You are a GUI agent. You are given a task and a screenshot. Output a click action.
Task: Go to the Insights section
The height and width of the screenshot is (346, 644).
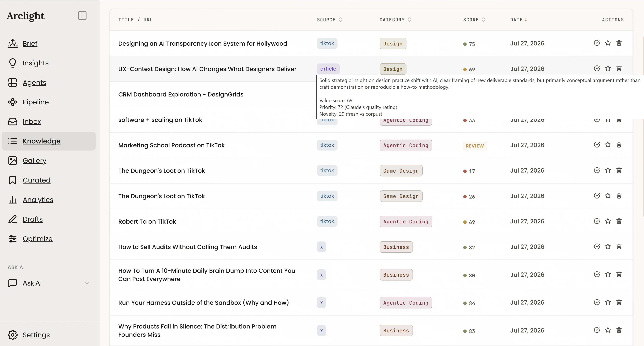[36, 63]
